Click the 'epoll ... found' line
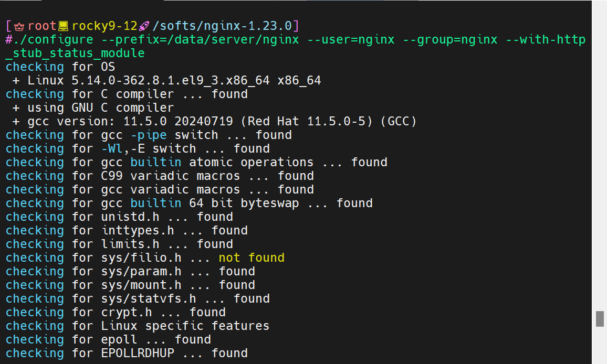The width and height of the screenshot is (607, 364). tap(108, 340)
